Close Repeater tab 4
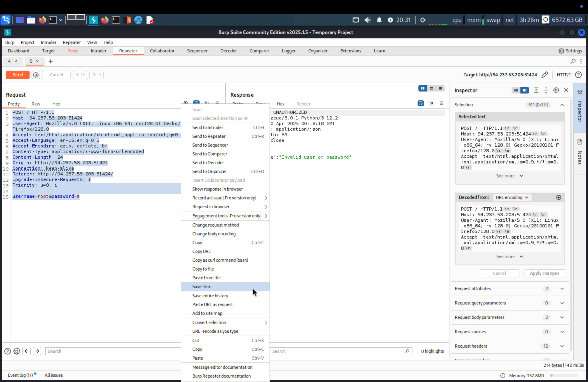Viewport: 588px width, 382px height. point(16,61)
